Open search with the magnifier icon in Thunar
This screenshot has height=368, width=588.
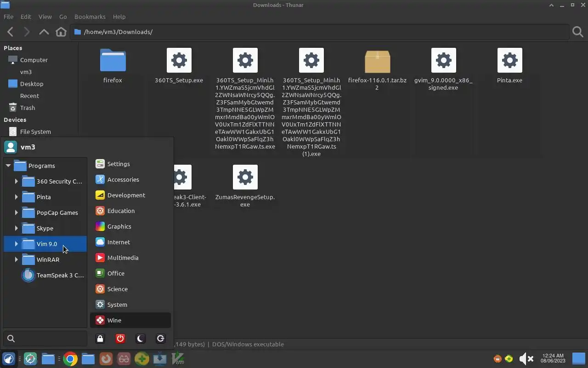578,32
